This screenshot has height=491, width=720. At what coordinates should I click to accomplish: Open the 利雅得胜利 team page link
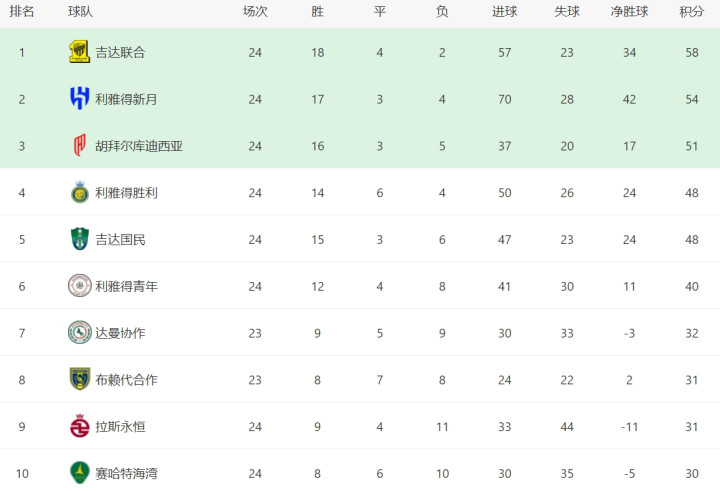point(126,192)
